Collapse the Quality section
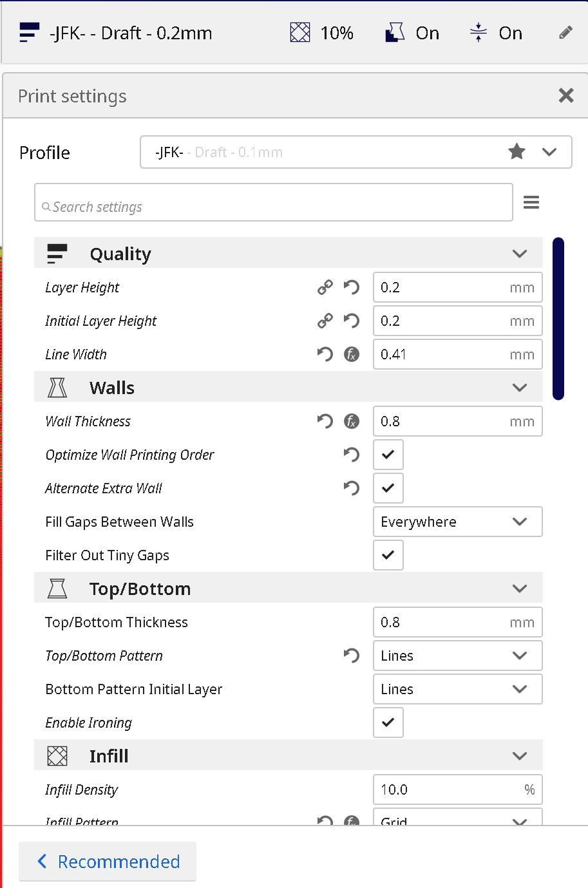Image resolution: width=588 pixels, height=888 pixels. (519, 254)
